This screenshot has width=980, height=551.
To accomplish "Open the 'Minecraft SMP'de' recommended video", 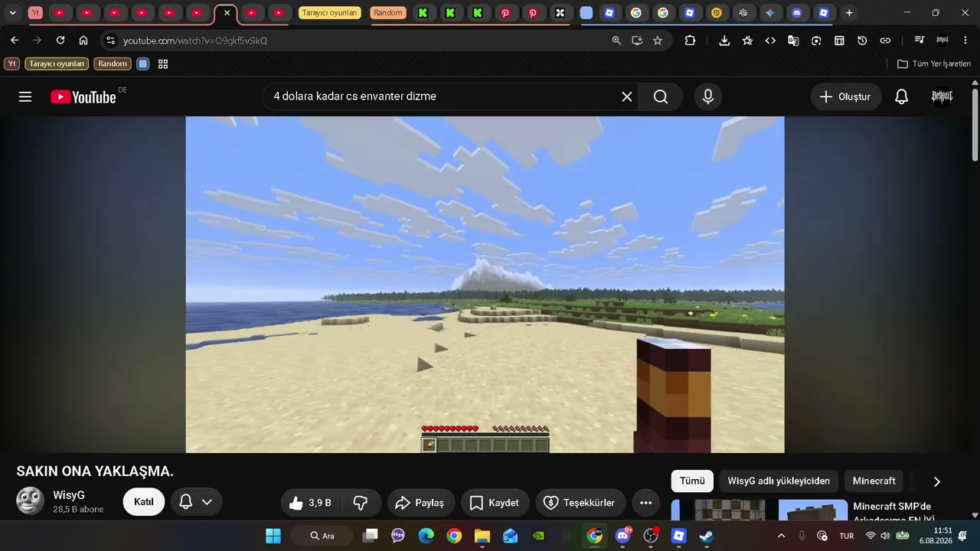I will point(894,511).
